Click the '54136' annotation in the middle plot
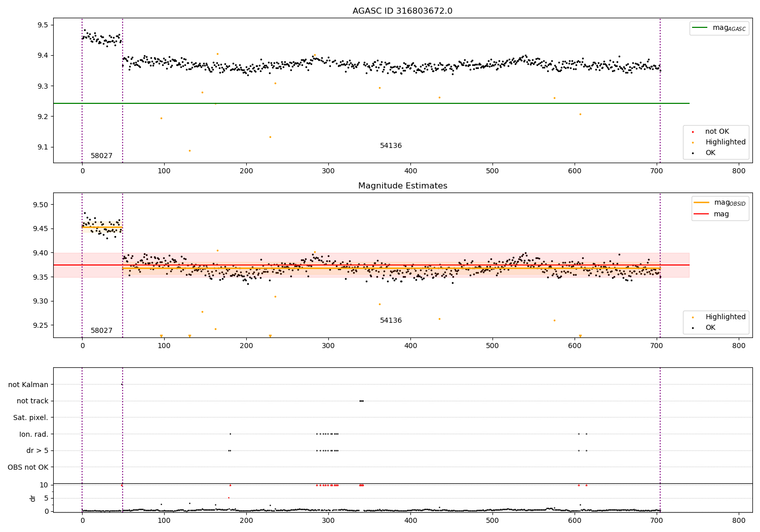 click(391, 321)
